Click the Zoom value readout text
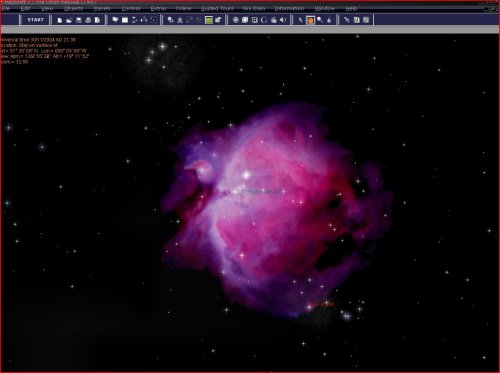 (14, 62)
